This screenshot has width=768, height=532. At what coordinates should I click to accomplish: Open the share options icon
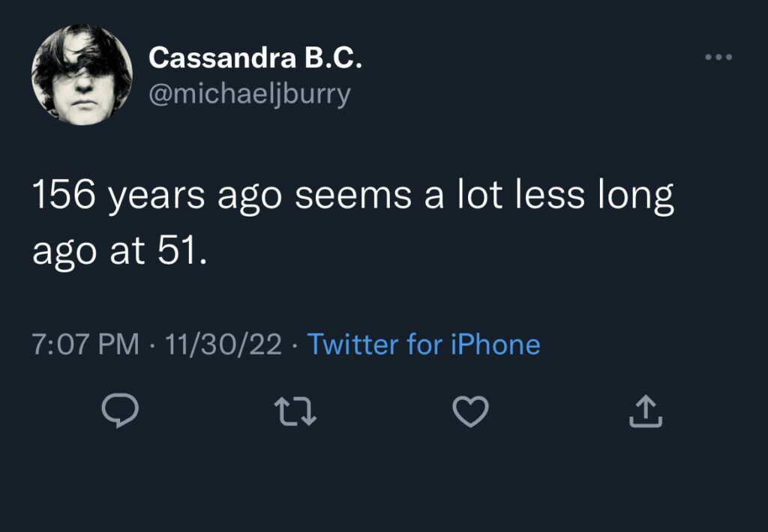[x=645, y=412]
